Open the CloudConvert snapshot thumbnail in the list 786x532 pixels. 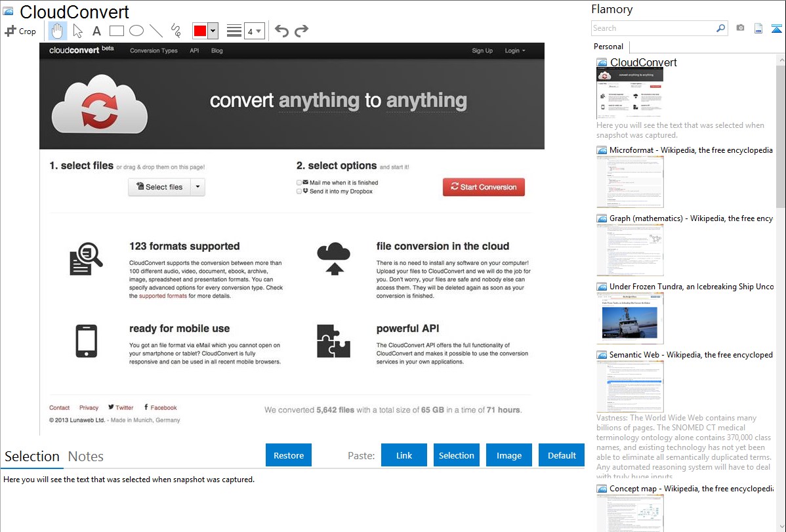click(x=630, y=93)
